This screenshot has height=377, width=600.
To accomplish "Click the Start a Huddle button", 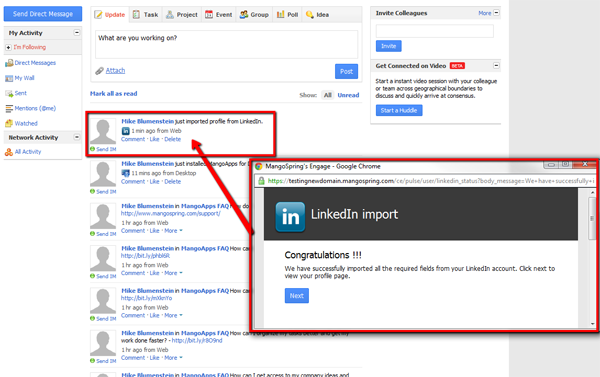I will click(x=399, y=110).
